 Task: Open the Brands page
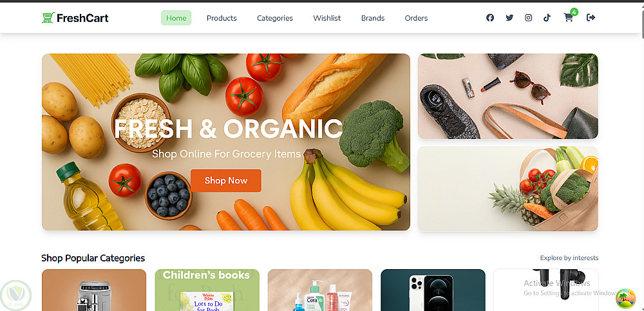pyautogui.click(x=373, y=18)
